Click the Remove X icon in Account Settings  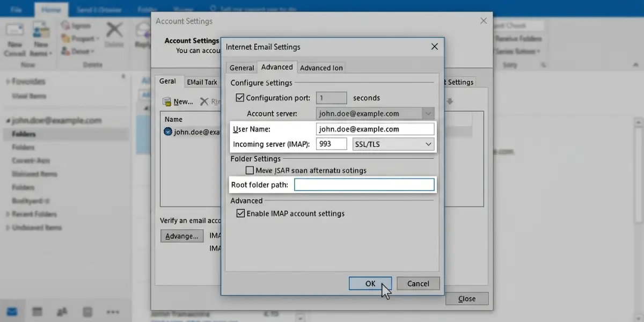click(x=204, y=101)
